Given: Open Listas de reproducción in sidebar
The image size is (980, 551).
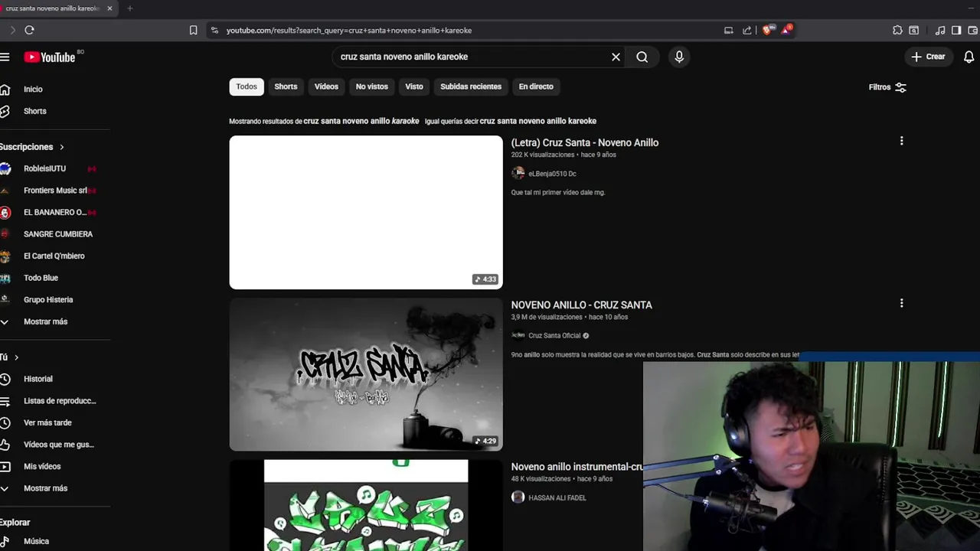Looking at the screenshot, I should point(59,401).
